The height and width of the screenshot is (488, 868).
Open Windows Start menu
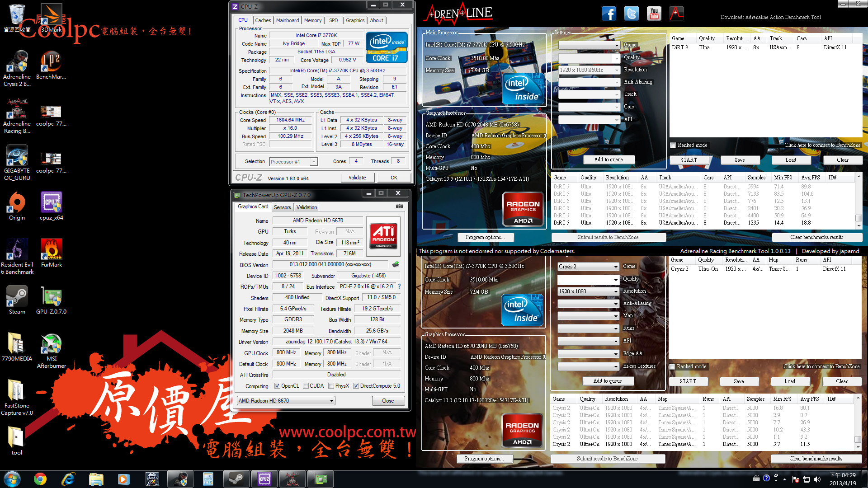pyautogui.click(x=12, y=479)
